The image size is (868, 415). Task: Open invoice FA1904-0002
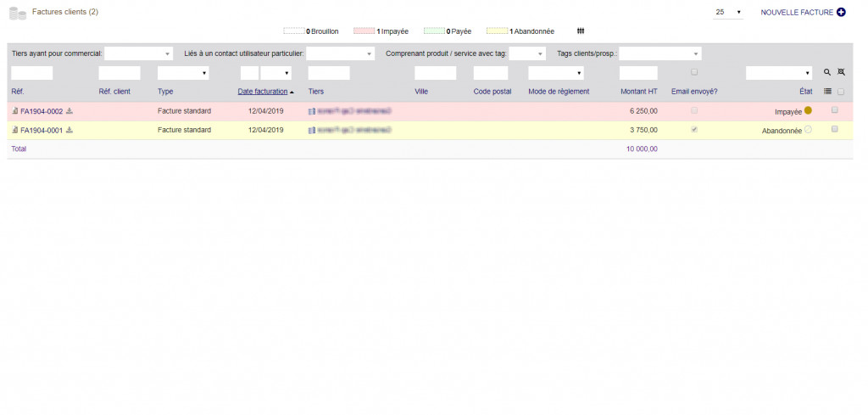click(x=42, y=111)
